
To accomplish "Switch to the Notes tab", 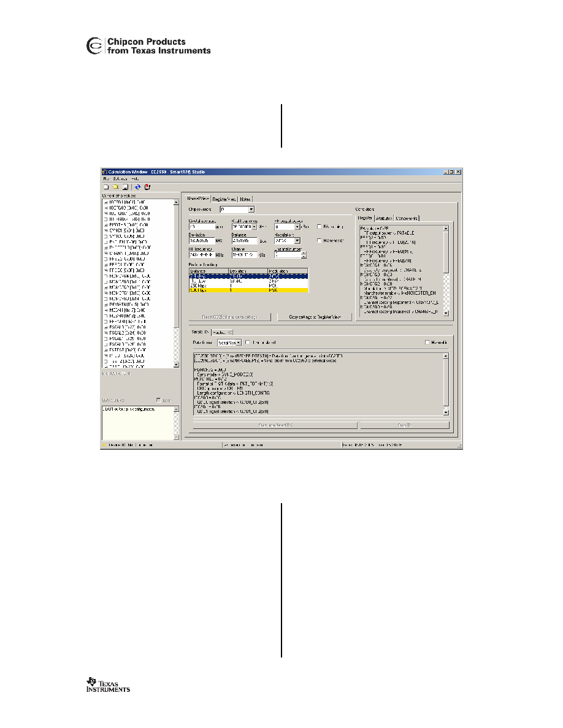I will (x=245, y=199).
